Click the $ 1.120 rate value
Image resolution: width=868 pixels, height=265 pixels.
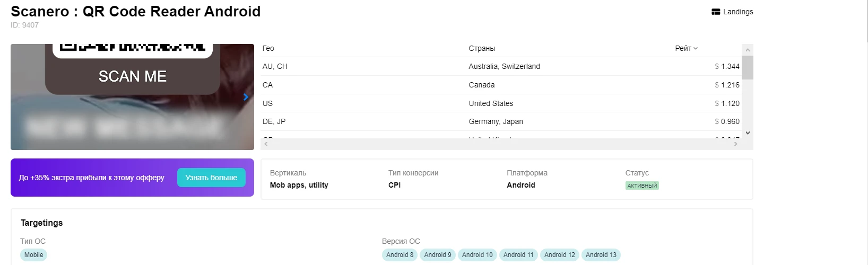[727, 103]
